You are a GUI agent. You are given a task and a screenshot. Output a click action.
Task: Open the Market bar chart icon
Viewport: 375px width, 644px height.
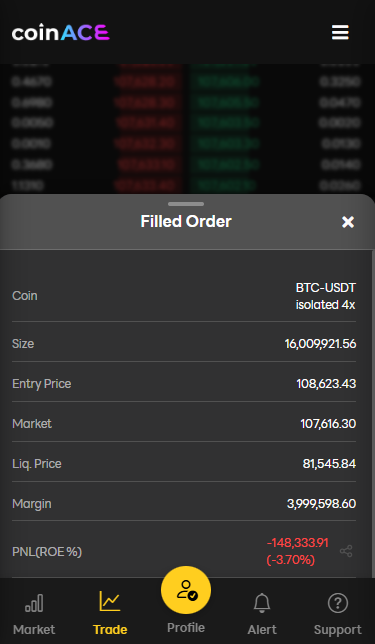34,603
